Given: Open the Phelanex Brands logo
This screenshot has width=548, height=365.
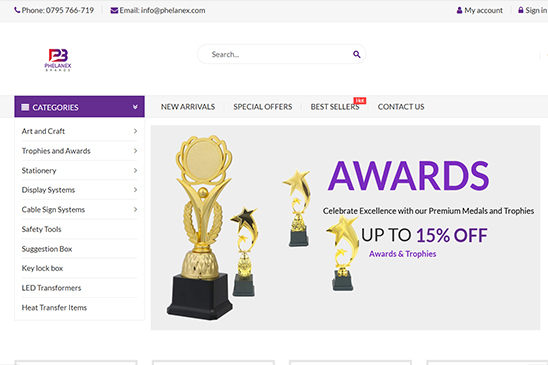Looking at the screenshot, I should [58, 60].
